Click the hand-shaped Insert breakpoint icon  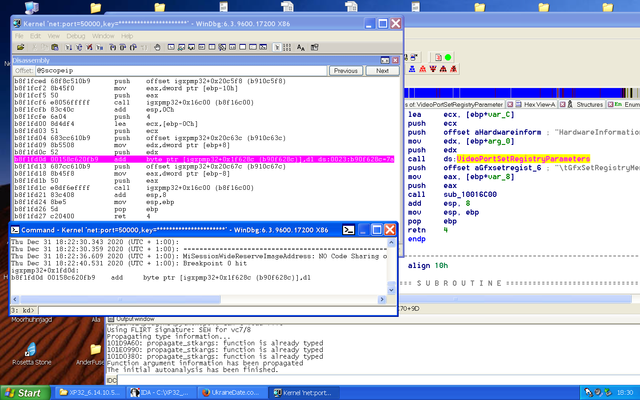coord(157,47)
